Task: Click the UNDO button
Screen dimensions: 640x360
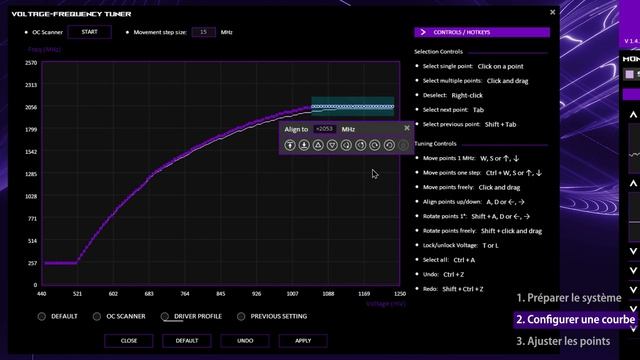Action: (x=245, y=341)
